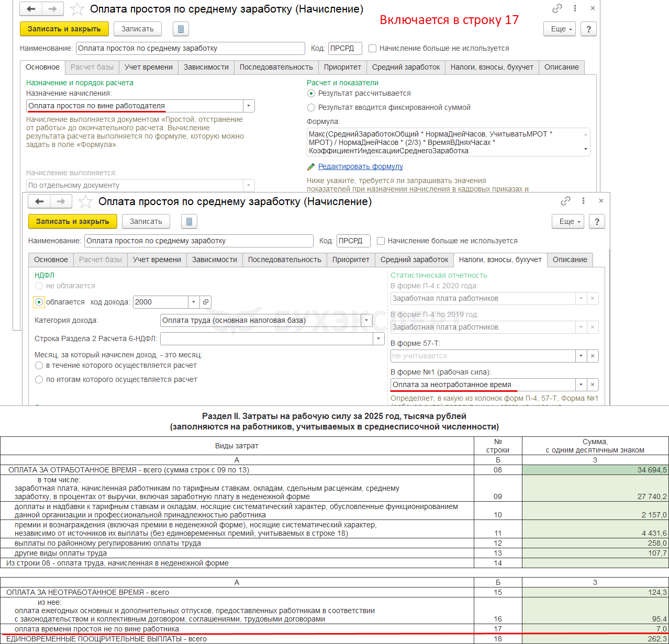Select НДФЛ 'облагается' radio option
The width and height of the screenshot is (669, 644).
click(39, 302)
